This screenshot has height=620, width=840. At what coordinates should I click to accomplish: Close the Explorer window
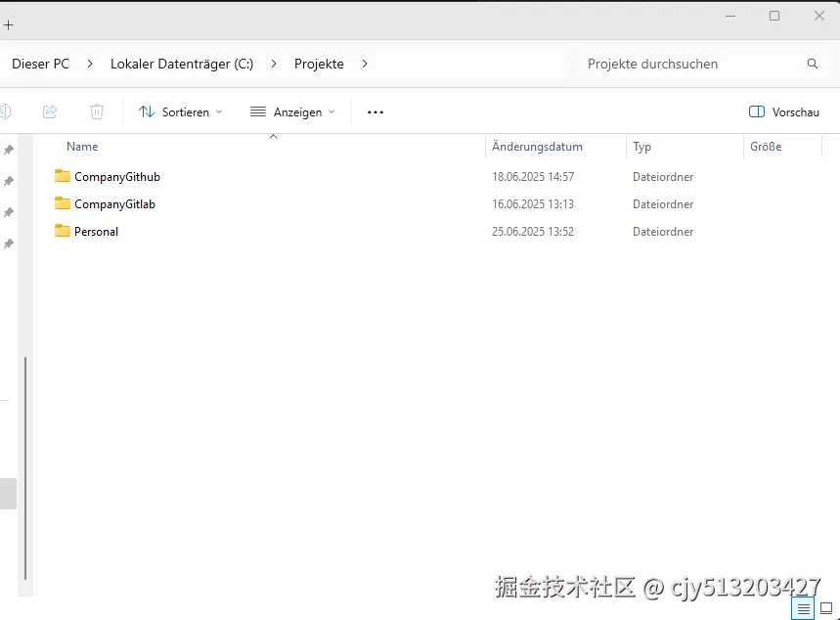click(x=819, y=16)
